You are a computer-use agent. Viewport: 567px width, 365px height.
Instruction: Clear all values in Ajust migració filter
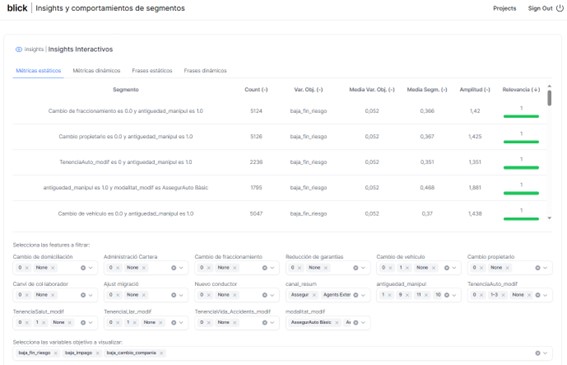click(x=174, y=295)
